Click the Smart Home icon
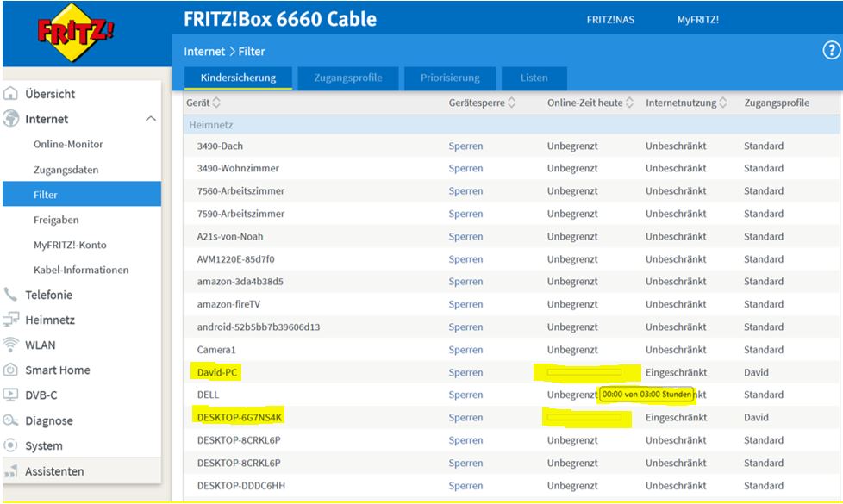The image size is (843, 504). 10,370
